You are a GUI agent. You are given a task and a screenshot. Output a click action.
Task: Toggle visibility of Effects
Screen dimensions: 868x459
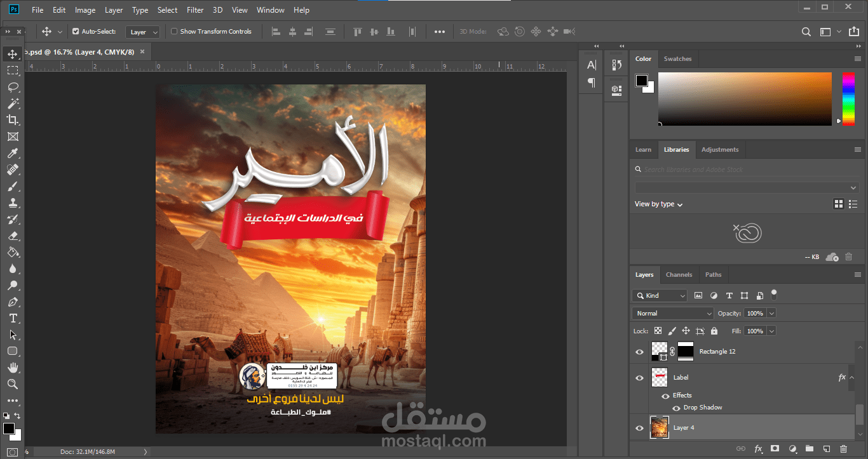pos(665,396)
